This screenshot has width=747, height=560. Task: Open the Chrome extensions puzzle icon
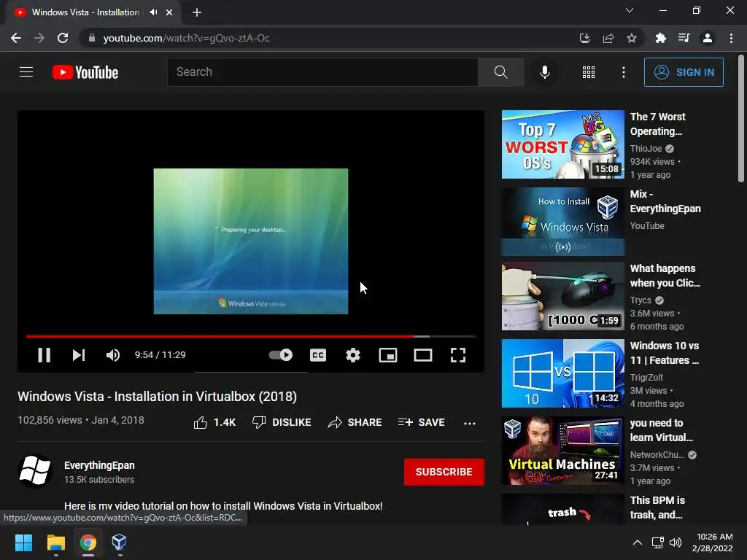[660, 38]
